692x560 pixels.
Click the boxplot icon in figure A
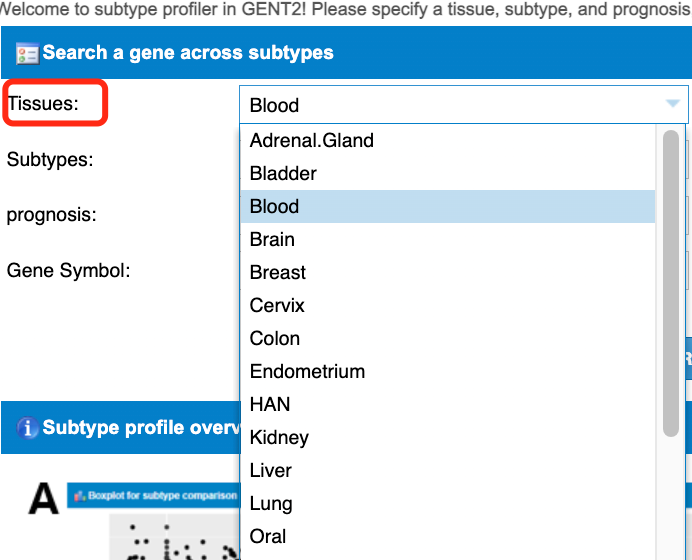[x=78, y=495]
